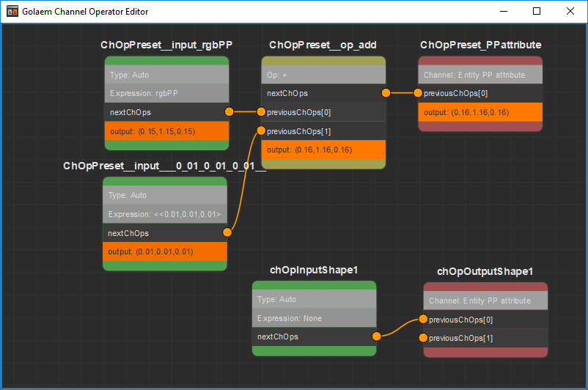The height and width of the screenshot is (390, 588).
Task: Select ChOpPreset__input___0_01_0_01_0_01__ node title
Action: click(x=165, y=166)
